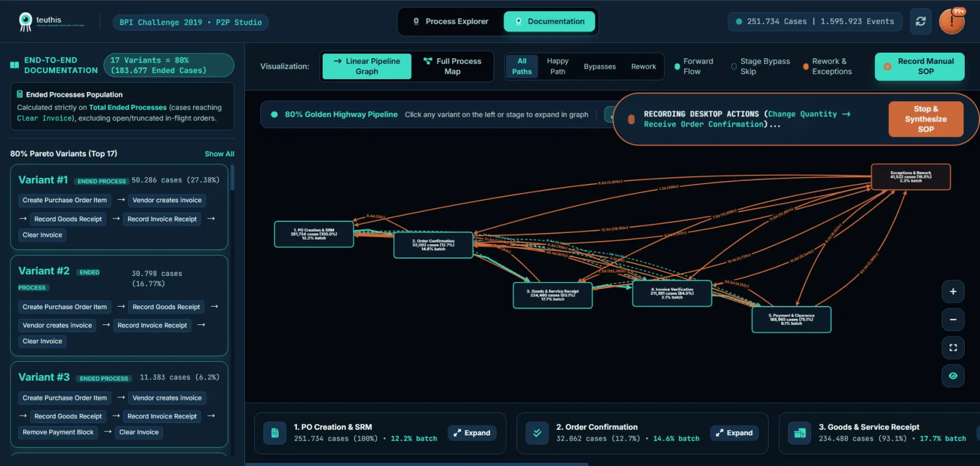This screenshot has width=980, height=466.
Task: Click the Exceptions & Rework graph node
Action: click(x=911, y=177)
